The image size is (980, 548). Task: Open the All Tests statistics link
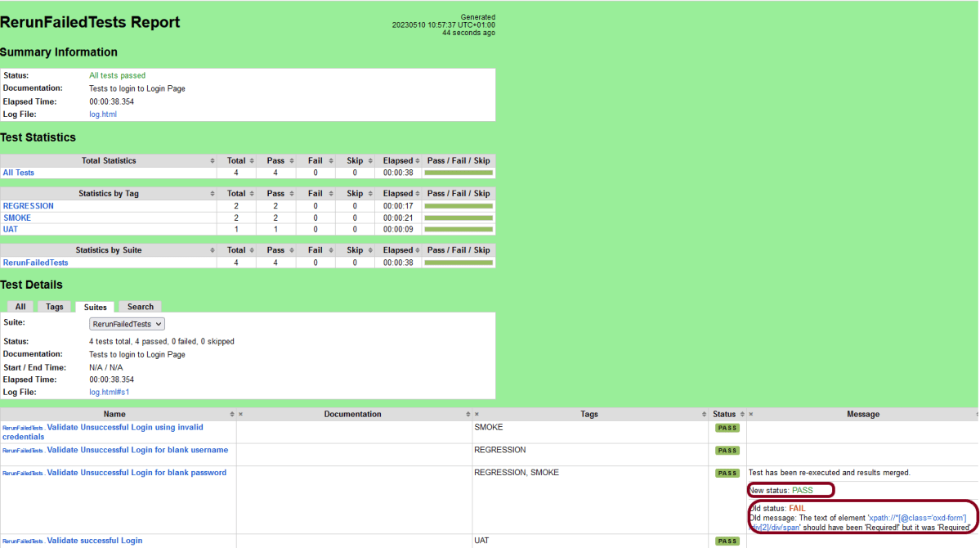click(x=19, y=173)
